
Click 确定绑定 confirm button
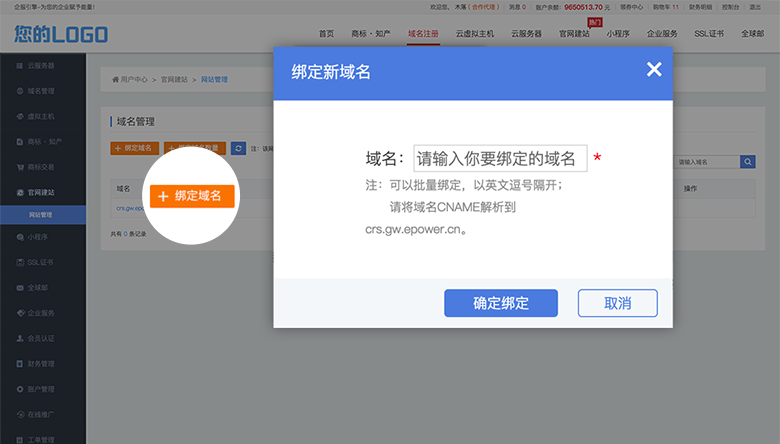500,303
